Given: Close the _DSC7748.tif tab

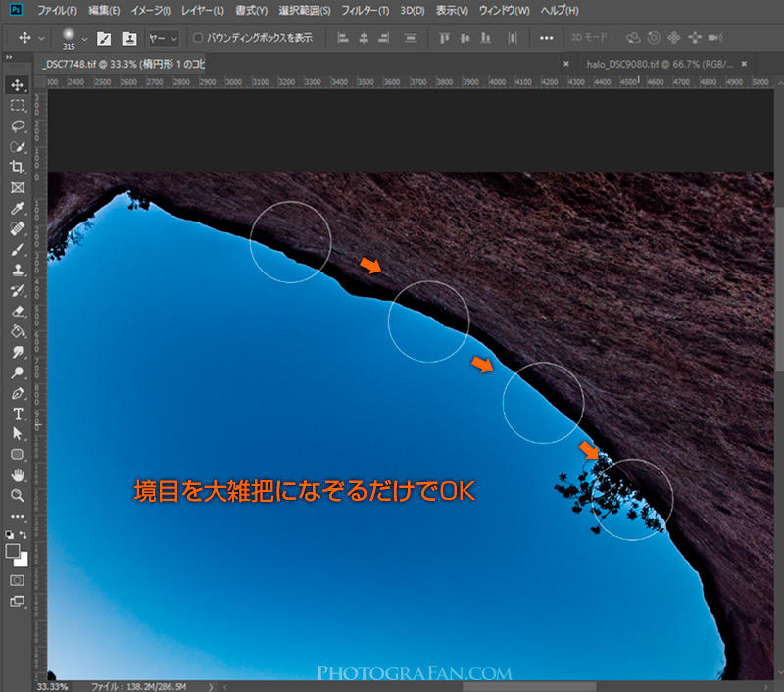Looking at the screenshot, I should pos(566,64).
